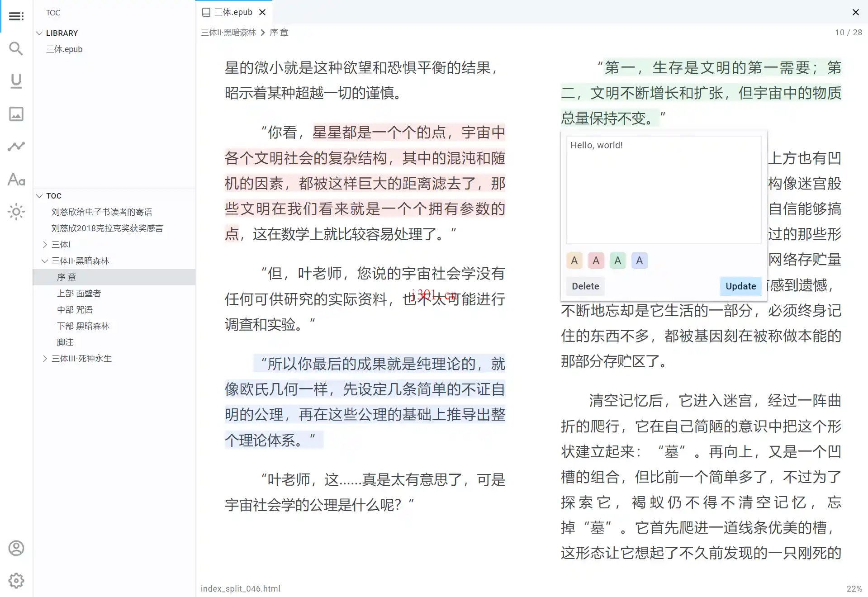Open the account profile icon
This screenshot has height=597, width=868.
click(x=16, y=548)
